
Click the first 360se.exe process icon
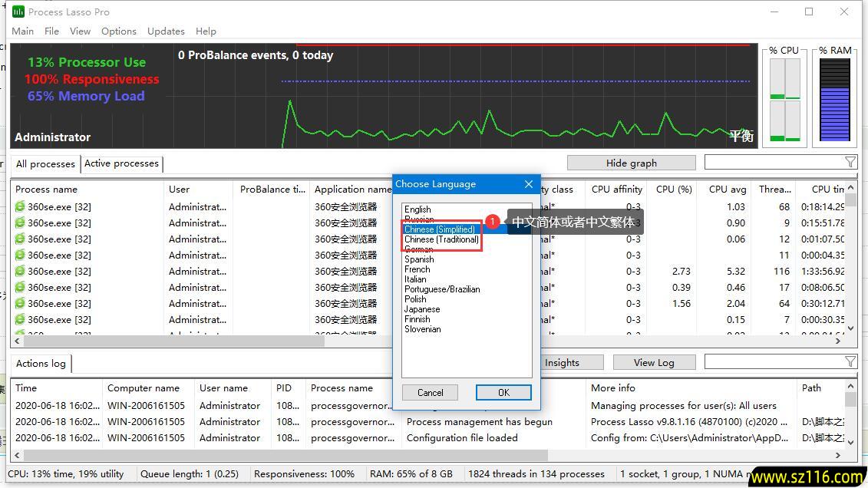21,206
